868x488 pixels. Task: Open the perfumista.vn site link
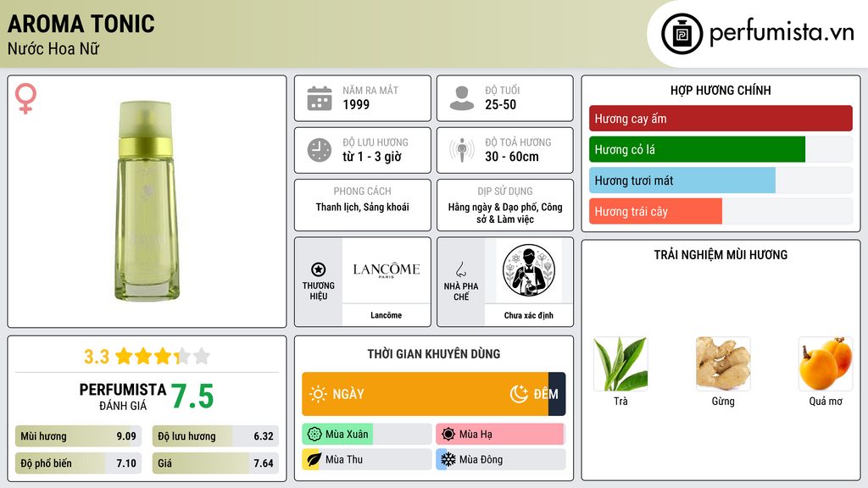click(782, 33)
